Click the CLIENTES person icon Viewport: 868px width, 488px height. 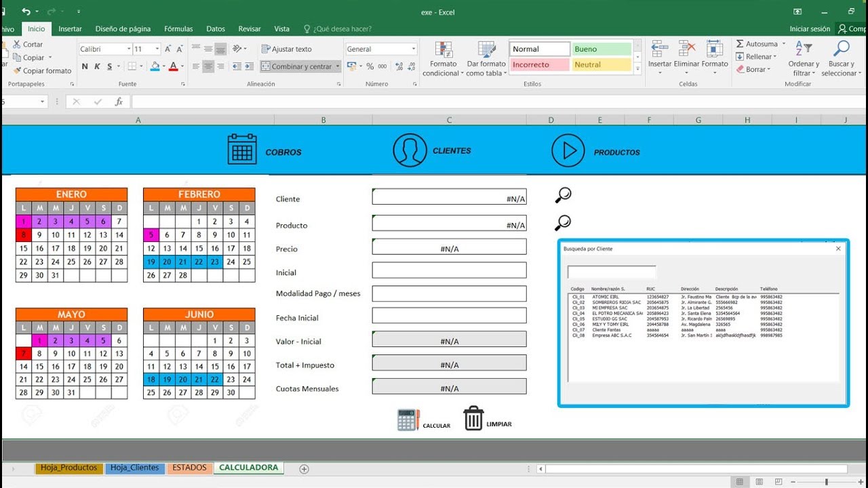[410, 150]
